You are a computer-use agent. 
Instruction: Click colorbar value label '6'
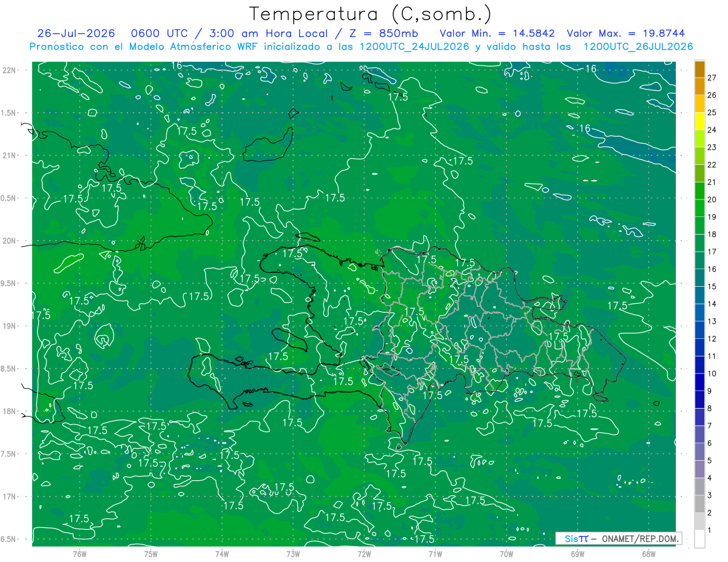(x=710, y=444)
